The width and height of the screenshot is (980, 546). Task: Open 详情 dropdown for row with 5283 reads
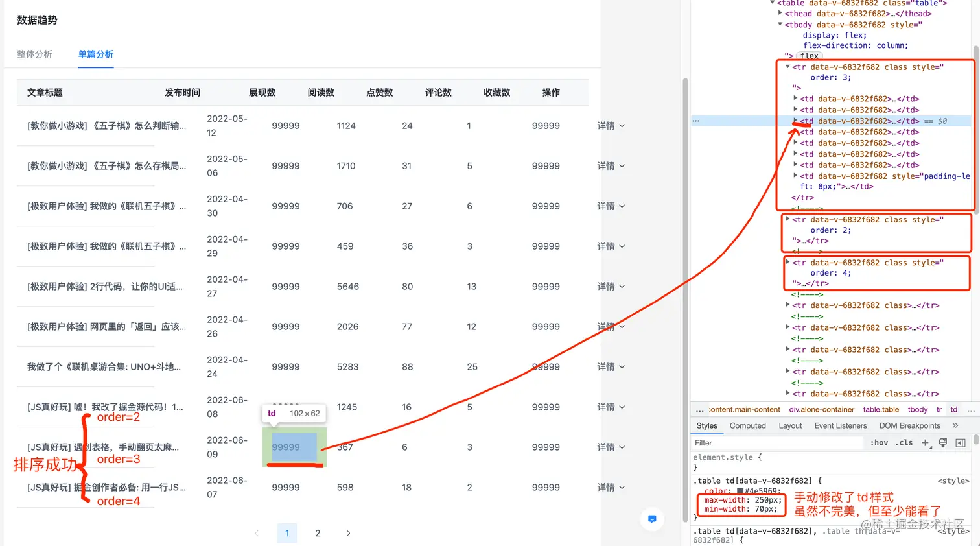coord(611,367)
